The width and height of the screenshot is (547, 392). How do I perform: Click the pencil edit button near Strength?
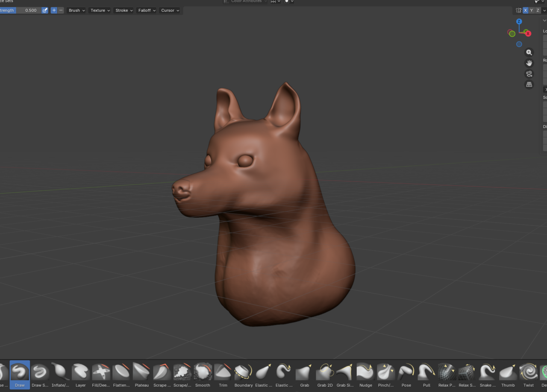pos(45,10)
